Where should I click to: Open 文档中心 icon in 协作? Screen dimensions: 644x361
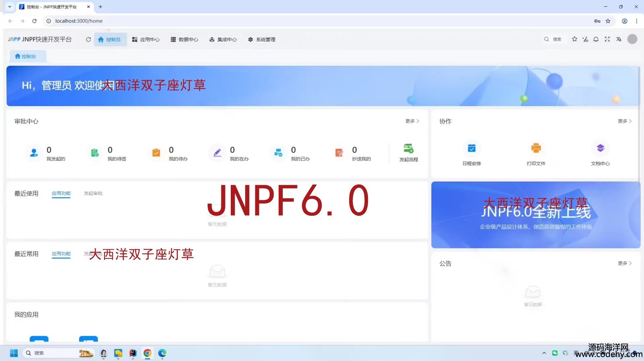click(600, 148)
